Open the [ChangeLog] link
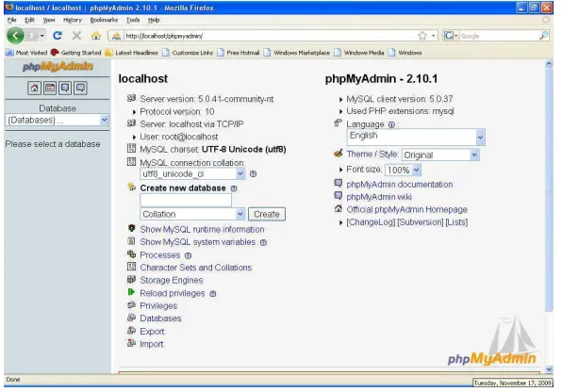This screenshot has height=392, width=562. [371, 222]
